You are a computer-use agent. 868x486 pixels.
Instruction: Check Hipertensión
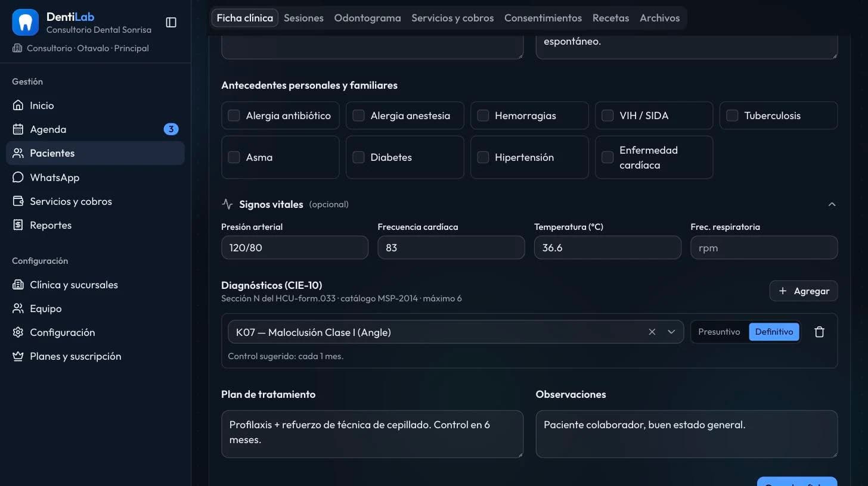tap(483, 157)
